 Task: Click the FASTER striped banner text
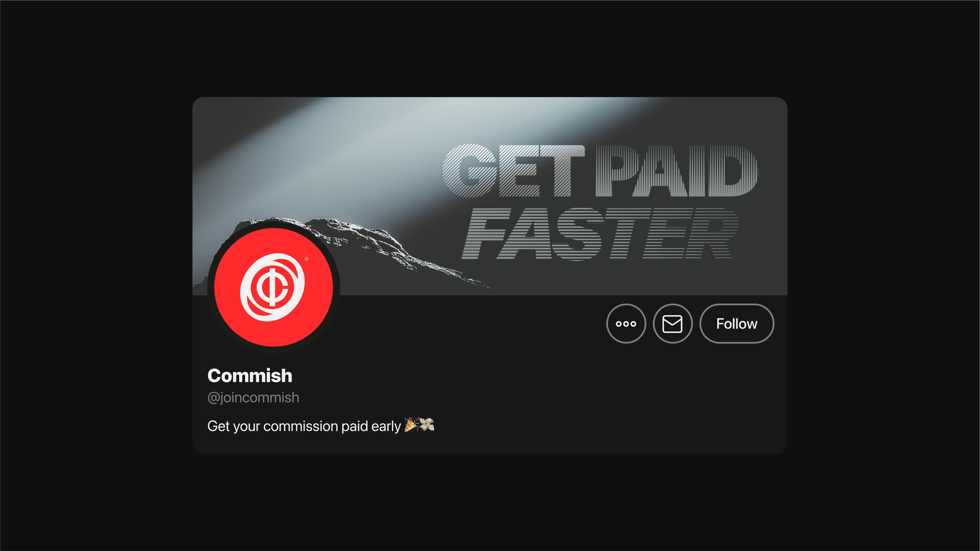(x=600, y=234)
